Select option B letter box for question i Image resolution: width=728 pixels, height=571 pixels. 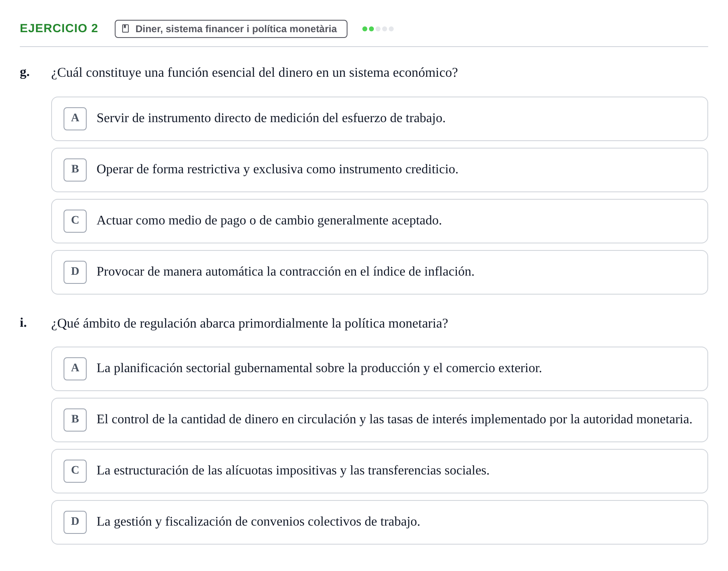pos(75,420)
